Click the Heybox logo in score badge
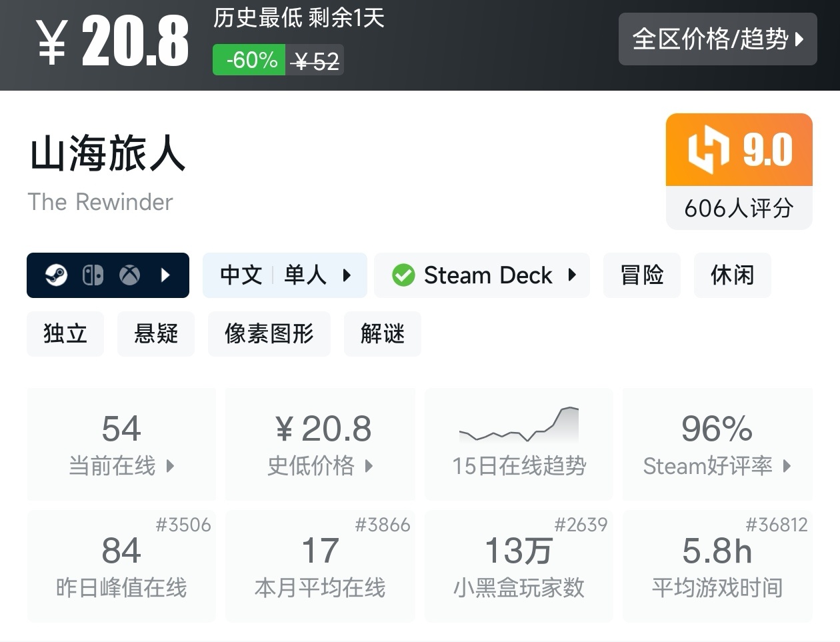840x642 pixels. (x=708, y=149)
